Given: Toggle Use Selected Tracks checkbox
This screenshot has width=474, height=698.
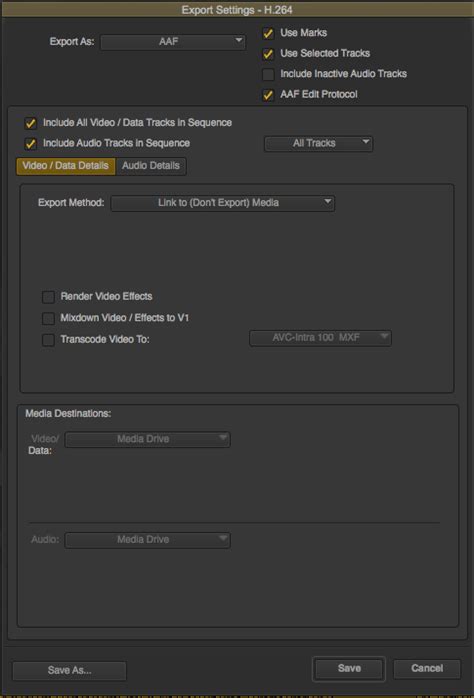Looking at the screenshot, I should pos(268,54).
